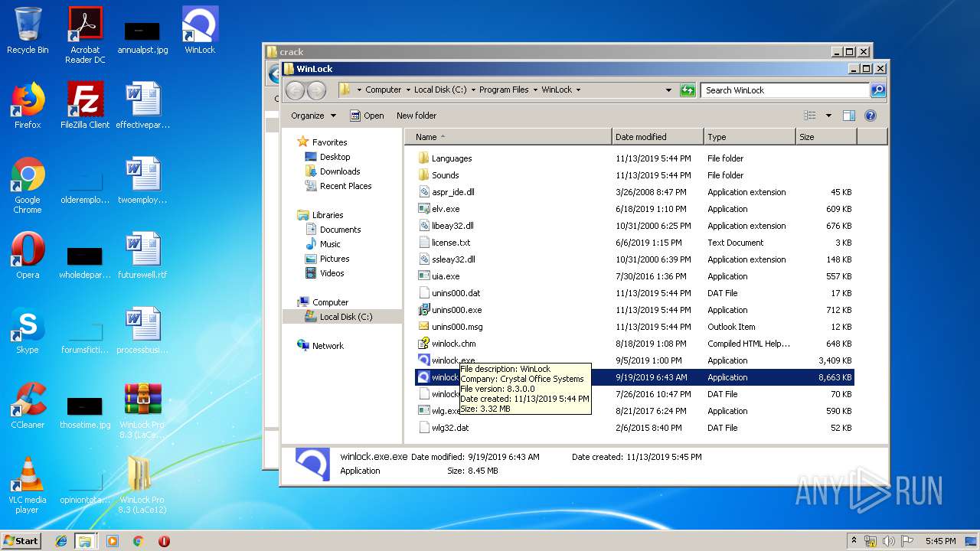Screen dimensions: 980x551
Task: Change the view layout icon
Action: (x=810, y=116)
